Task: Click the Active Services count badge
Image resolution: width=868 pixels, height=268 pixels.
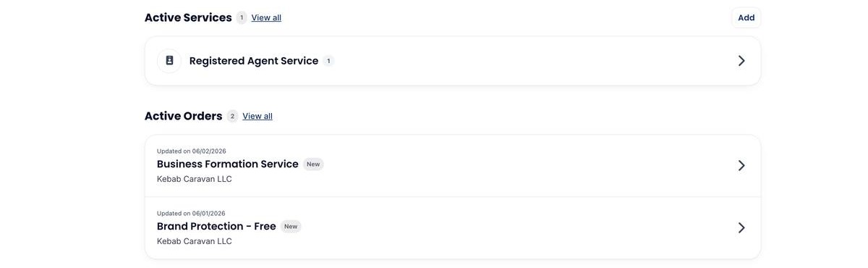Action: 242,17
